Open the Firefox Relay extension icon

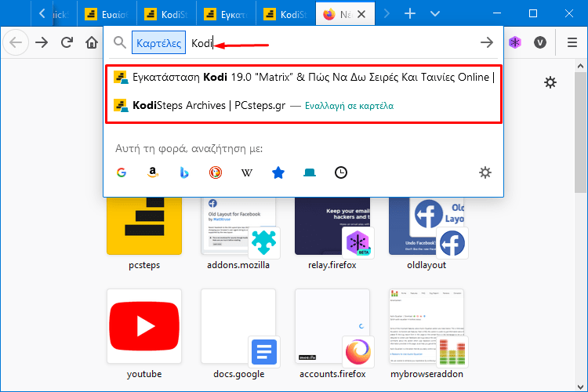point(515,42)
